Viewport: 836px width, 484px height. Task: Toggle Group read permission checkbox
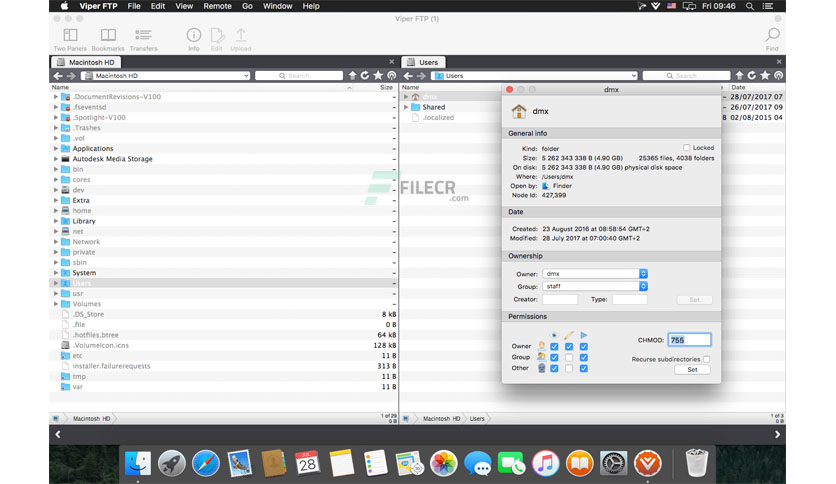[554, 357]
